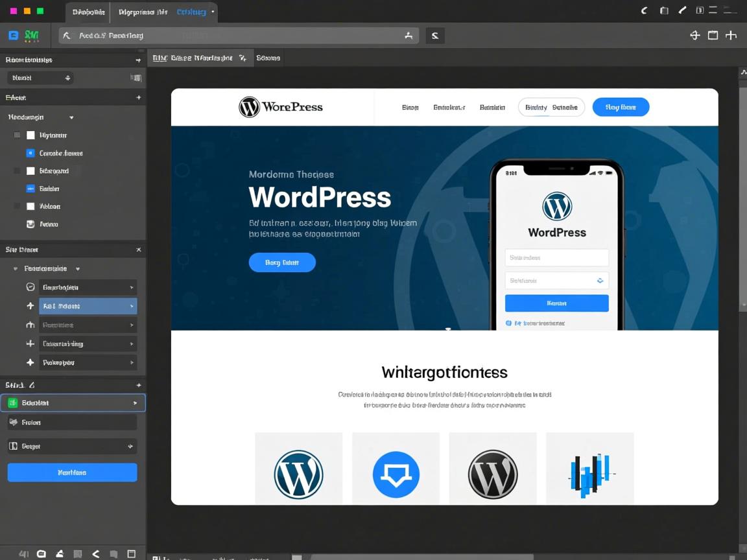Select the first tab in the title bar
The height and width of the screenshot is (560, 747).
(88, 12)
